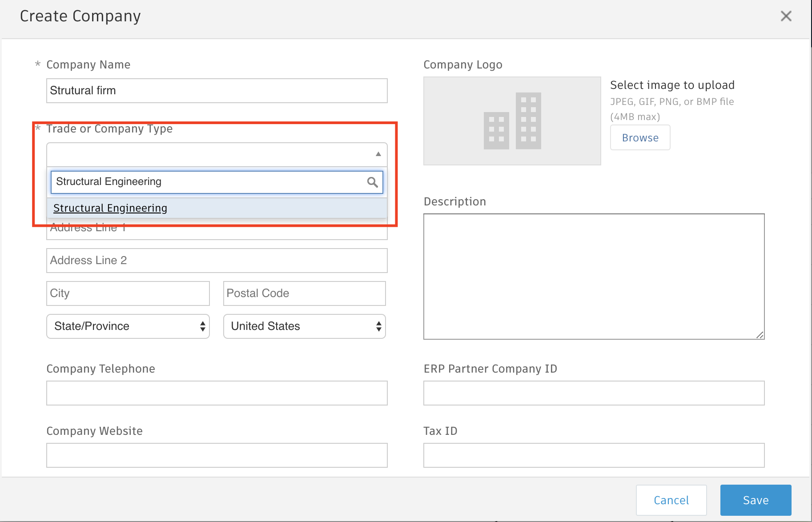The height and width of the screenshot is (522, 812).
Task: Click the City field
Action: point(128,293)
